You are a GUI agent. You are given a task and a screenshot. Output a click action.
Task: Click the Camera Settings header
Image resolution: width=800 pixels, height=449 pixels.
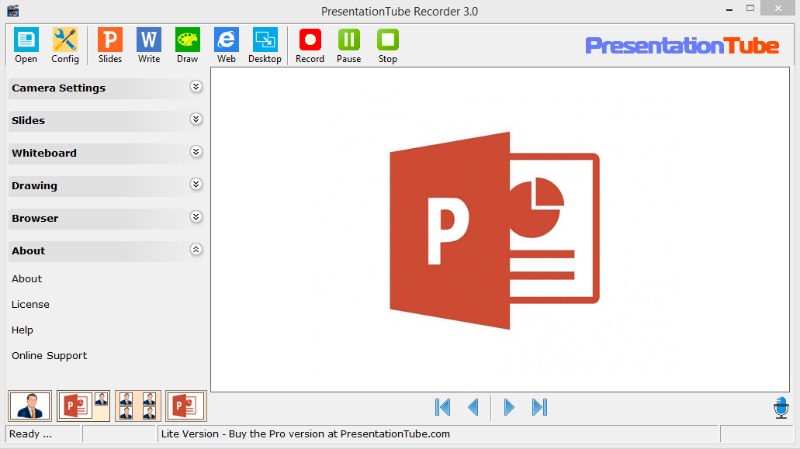[x=106, y=88]
